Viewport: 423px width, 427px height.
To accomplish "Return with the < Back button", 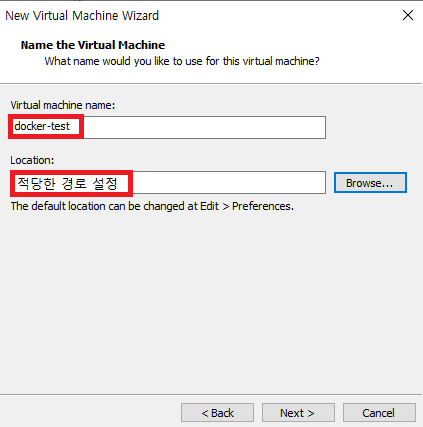I will click(217, 413).
